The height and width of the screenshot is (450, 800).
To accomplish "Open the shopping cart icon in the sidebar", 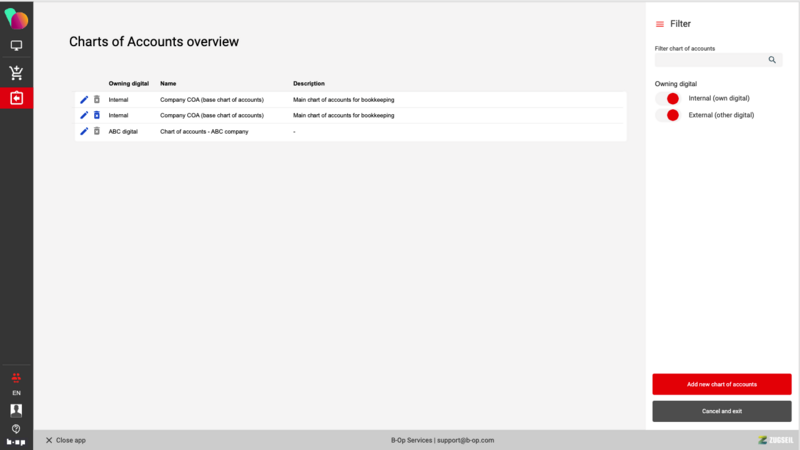I will tap(16, 73).
